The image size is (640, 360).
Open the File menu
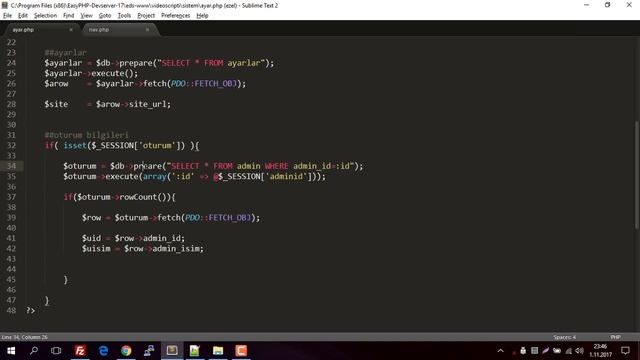click(7, 16)
